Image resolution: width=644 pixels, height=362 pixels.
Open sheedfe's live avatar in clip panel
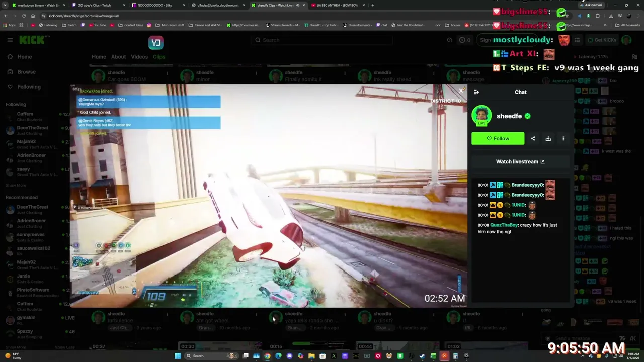click(x=481, y=116)
